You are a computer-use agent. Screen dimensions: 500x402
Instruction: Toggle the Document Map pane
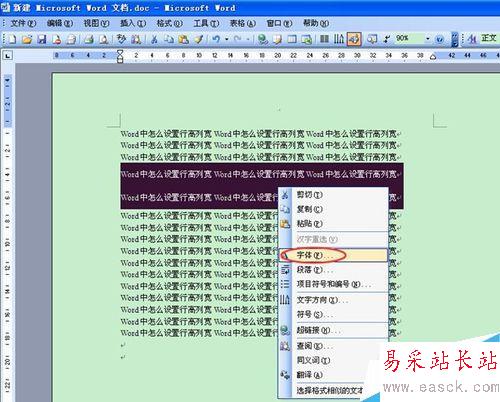coord(372,39)
